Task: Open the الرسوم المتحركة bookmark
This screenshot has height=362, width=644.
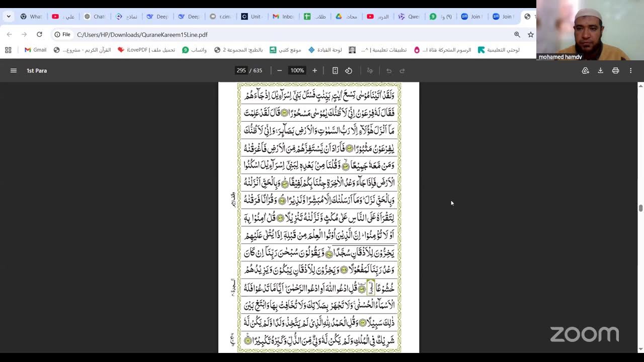Action: pos(442,50)
